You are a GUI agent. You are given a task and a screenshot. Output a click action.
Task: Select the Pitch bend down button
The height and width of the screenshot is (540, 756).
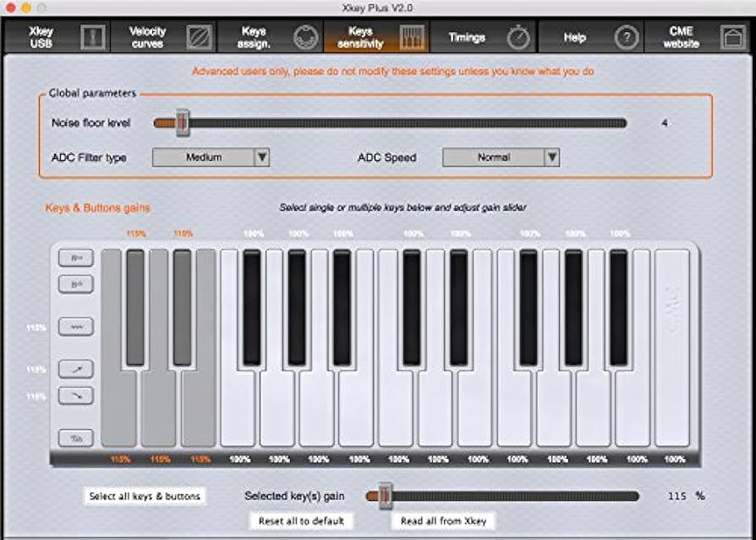point(76,396)
